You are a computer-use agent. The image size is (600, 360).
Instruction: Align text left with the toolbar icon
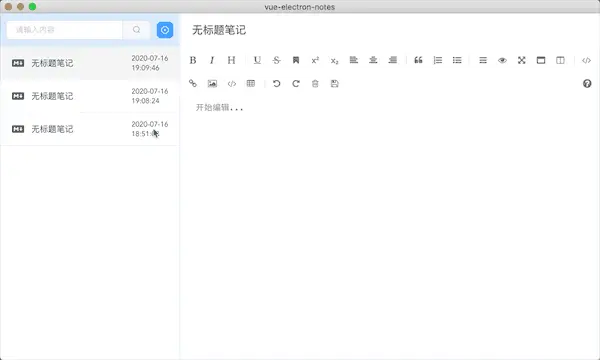pos(354,60)
